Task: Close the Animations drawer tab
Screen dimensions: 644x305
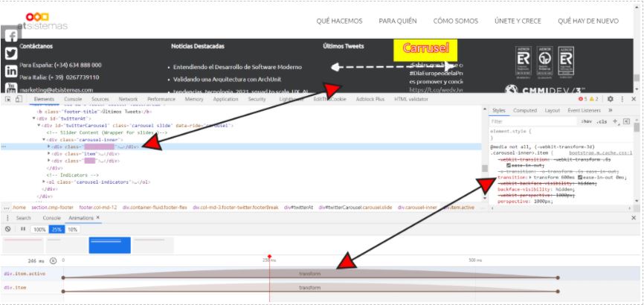Action: (97, 217)
